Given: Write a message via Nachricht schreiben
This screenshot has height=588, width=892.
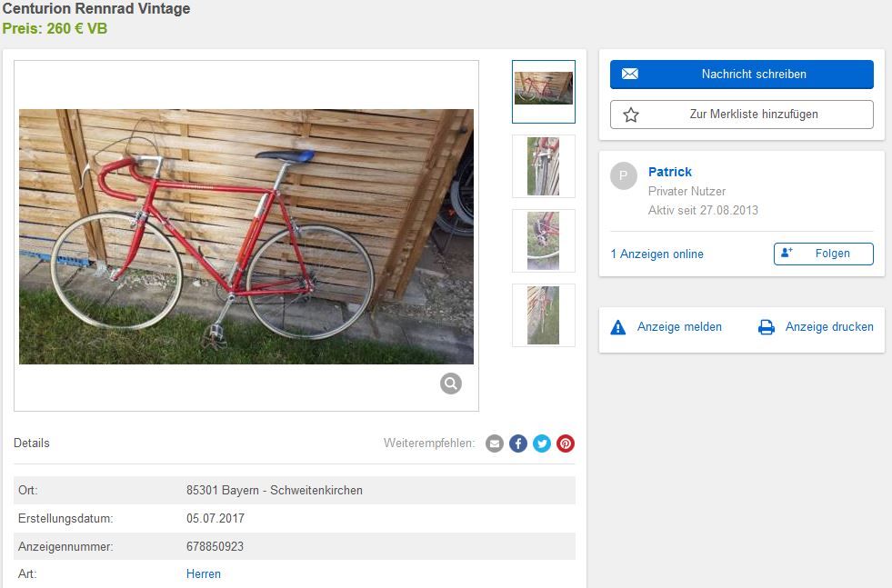Looking at the screenshot, I should [742, 75].
